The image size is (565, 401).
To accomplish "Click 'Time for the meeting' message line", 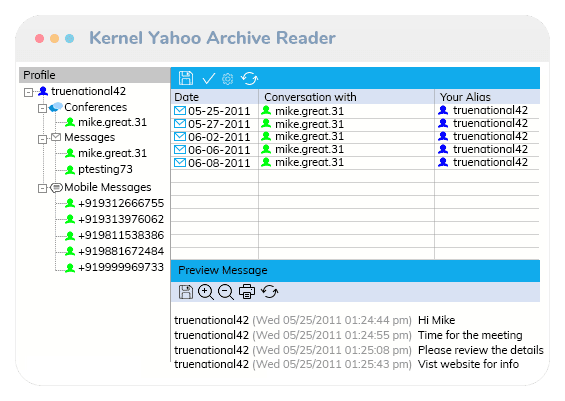I will (470, 335).
